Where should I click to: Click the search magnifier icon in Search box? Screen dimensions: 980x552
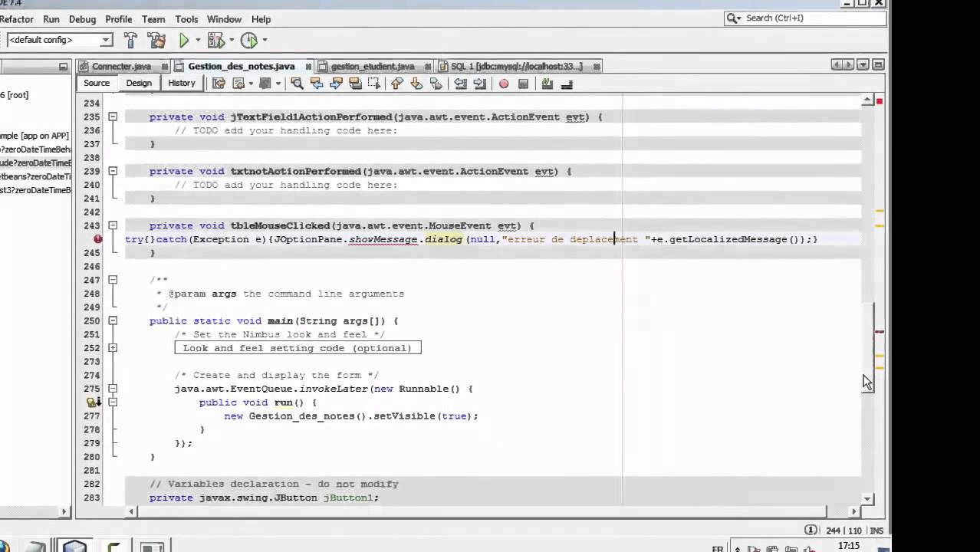tap(733, 18)
